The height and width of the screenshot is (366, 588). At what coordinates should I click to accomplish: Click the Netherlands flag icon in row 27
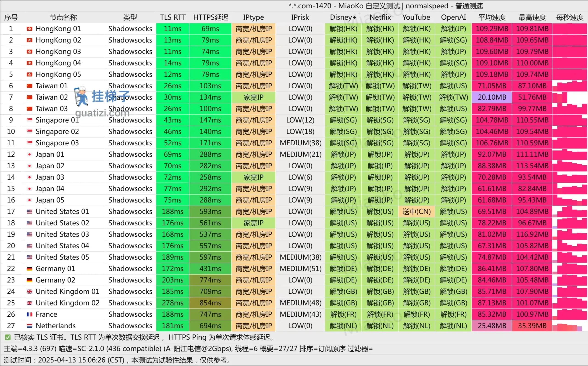coord(29,326)
